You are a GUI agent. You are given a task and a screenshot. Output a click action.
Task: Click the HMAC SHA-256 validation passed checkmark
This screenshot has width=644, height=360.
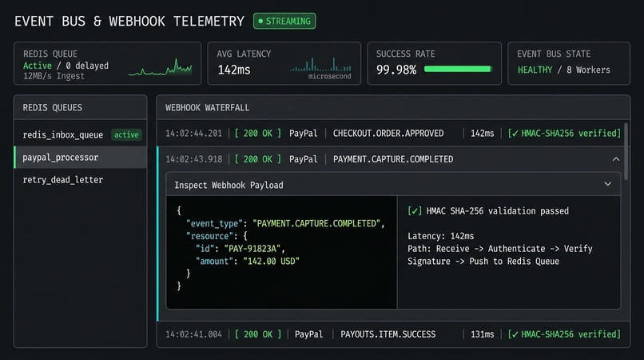(415, 211)
